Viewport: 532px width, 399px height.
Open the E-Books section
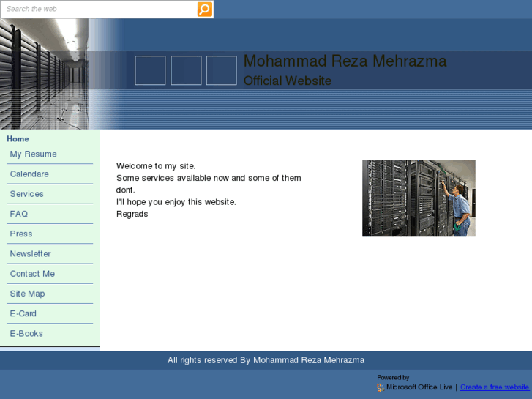click(x=26, y=333)
